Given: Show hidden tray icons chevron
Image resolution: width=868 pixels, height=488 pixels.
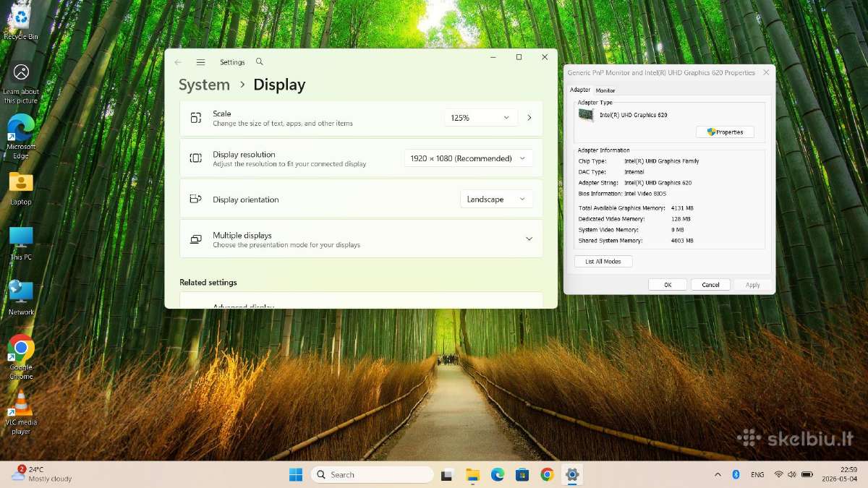Looking at the screenshot, I should pyautogui.click(x=718, y=474).
